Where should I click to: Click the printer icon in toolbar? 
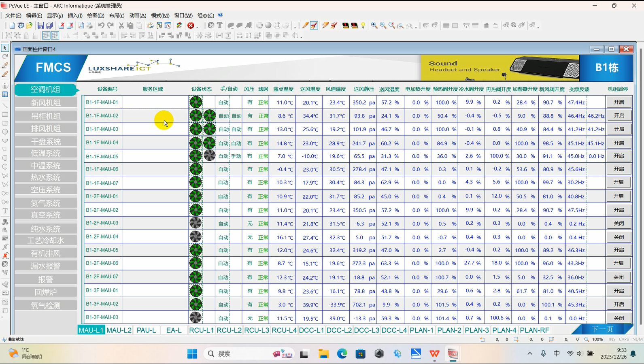90,26
